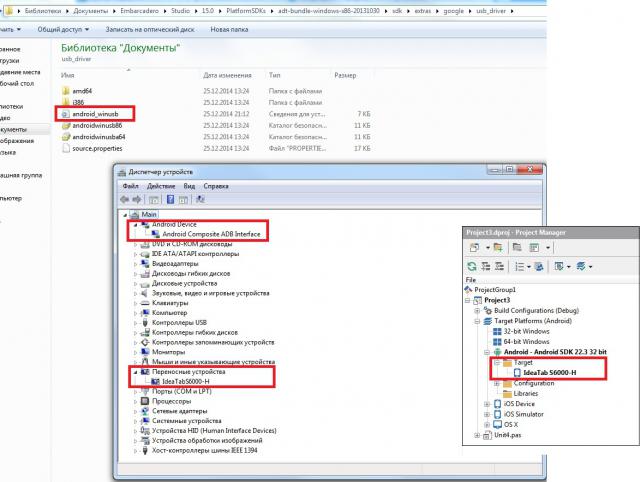Click the Expand all icon in Project Manager toolbar
The height and width of the screenshot is (482, 640).
[486, 267]
